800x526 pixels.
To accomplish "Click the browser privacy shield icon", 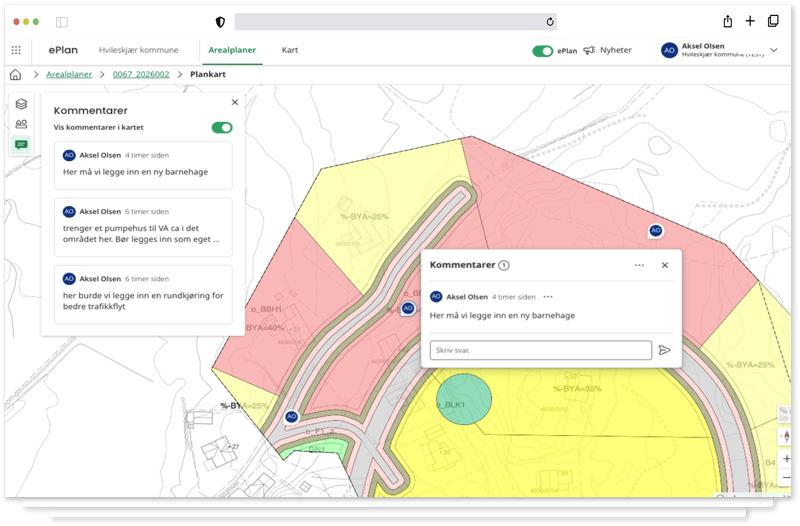I will [x=220, y=22].
